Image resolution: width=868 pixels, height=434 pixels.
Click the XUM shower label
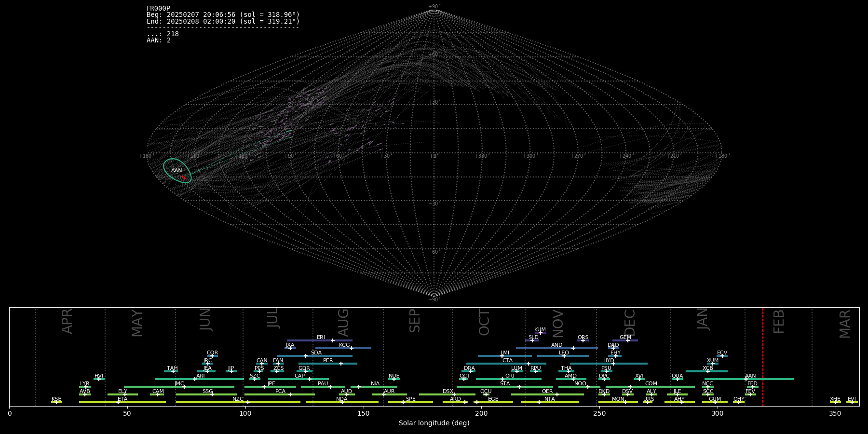[712, 360]
